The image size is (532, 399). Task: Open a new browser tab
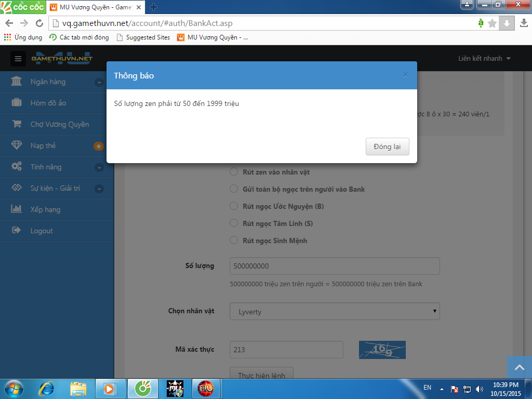(153, 7)
